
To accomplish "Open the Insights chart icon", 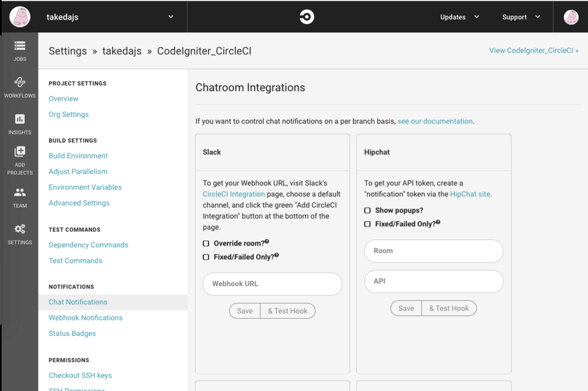I will point(20,119).
